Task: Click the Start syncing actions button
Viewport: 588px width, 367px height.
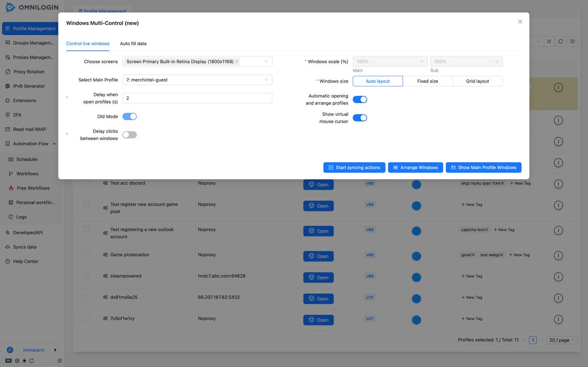Action: pyautogui.click(x=354, y=168)
